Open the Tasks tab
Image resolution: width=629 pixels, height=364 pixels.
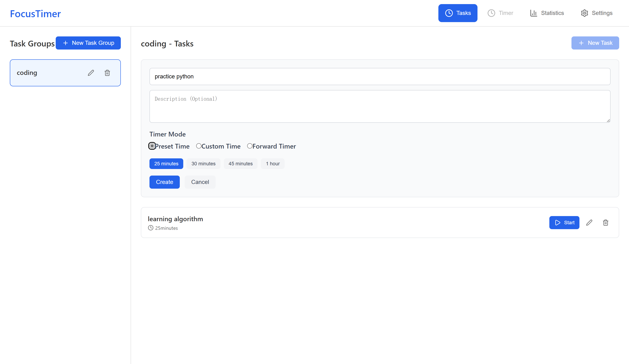[x=458, y=13]
